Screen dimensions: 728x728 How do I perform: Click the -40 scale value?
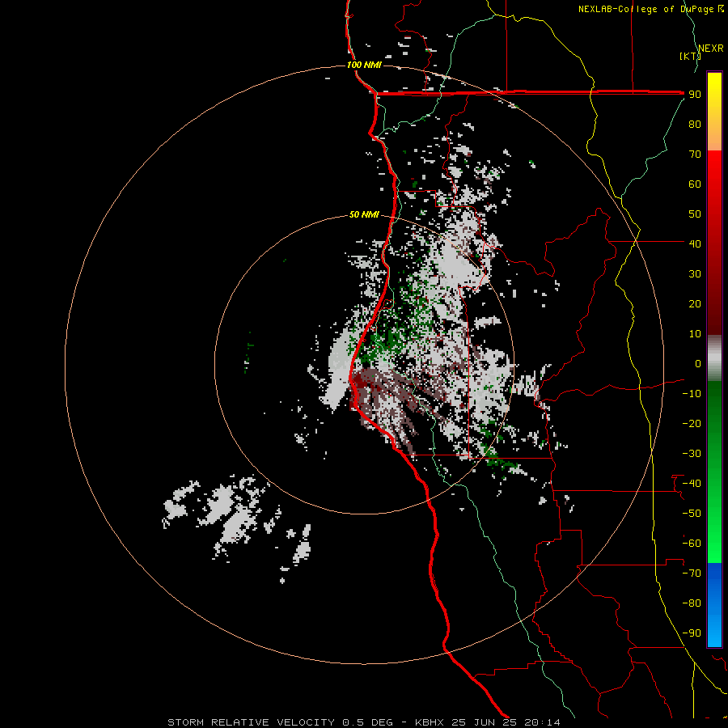[x=692, y=484]
